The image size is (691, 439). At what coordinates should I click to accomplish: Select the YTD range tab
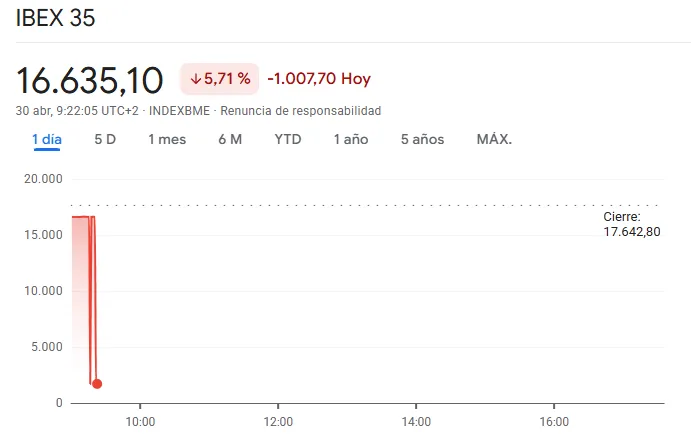click(x=288, y=139)
